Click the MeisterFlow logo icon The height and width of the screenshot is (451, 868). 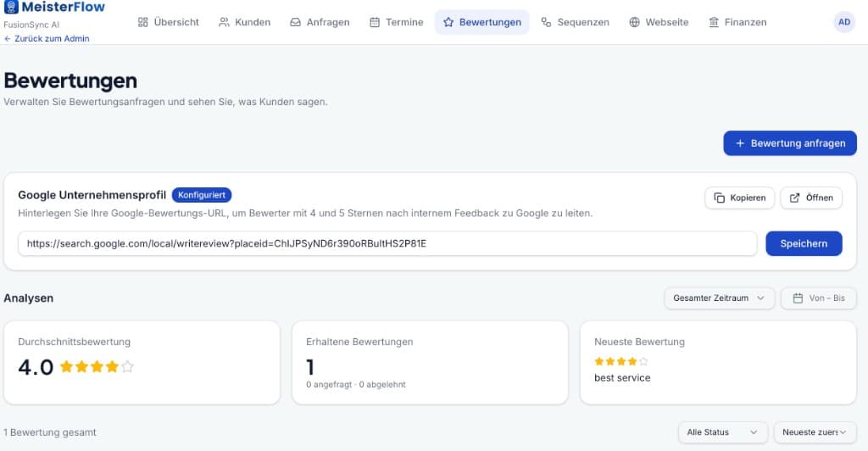(x=11, y=7)
